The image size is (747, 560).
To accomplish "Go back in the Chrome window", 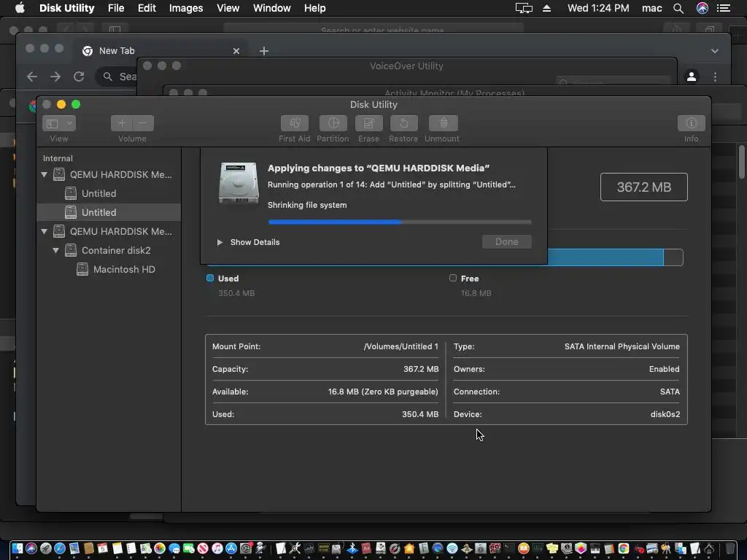I will coord(32,77).
